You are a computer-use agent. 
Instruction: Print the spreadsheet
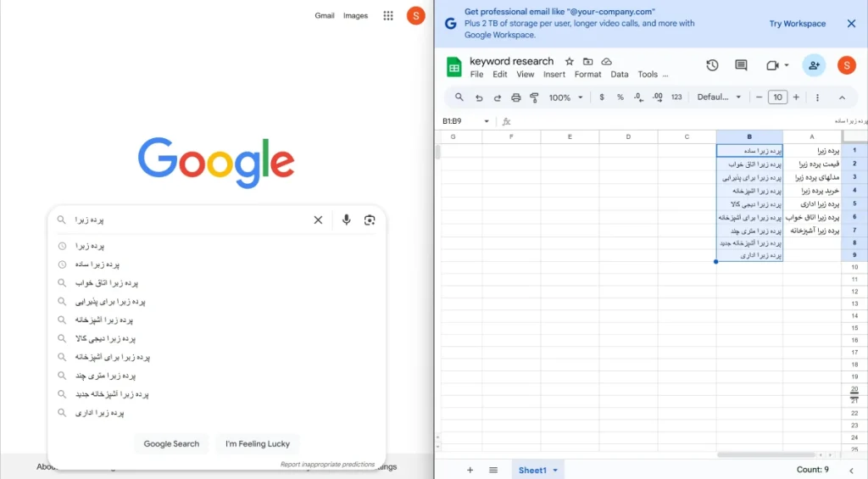(x=516, y=97)
